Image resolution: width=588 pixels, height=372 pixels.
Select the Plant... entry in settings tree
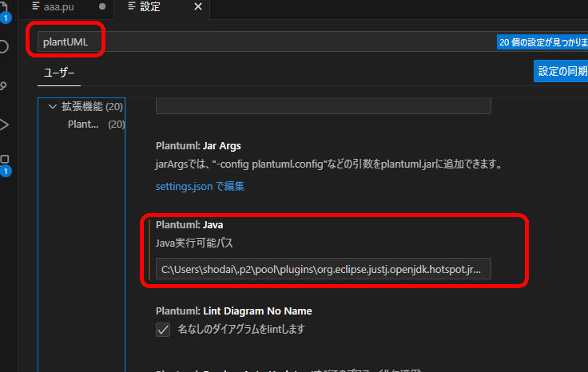[83, 124]
